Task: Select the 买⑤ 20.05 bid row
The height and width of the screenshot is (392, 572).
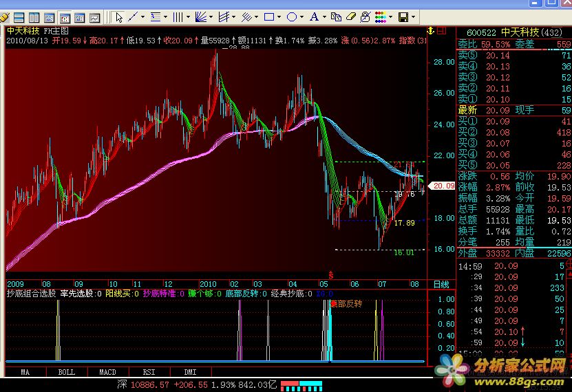Action: pyautogui.click(x=514, y=166)
